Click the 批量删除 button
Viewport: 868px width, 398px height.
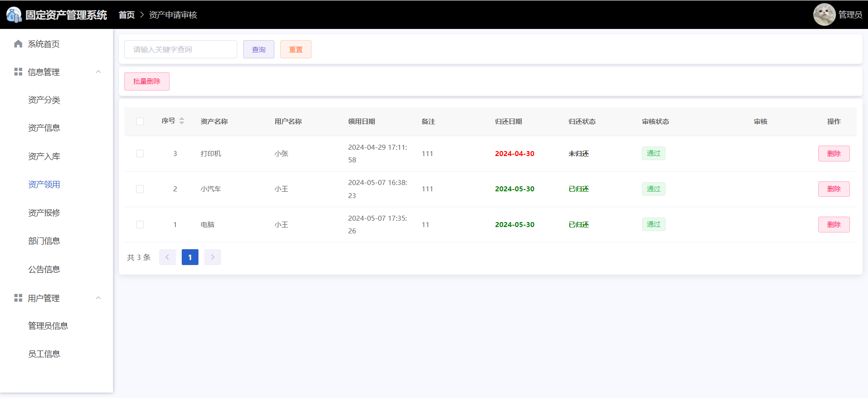(x=147, y=81)
